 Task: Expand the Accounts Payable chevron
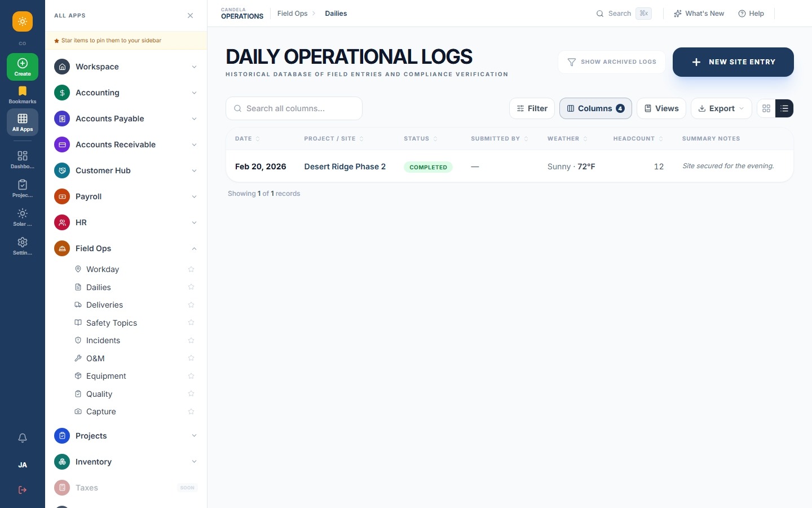click(x=194, y=119)
